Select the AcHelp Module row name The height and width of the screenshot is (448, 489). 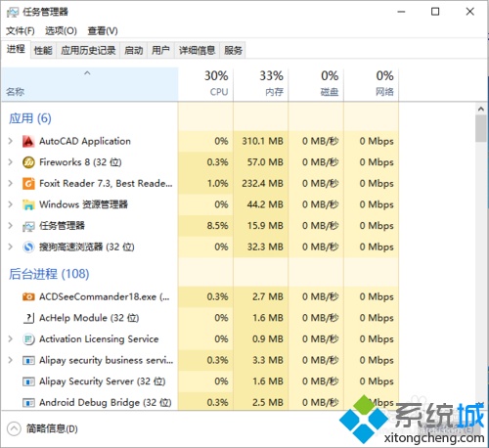click(89, 318)
